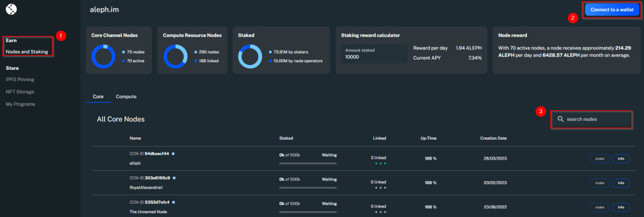Open My Programs in sidebar
This screenshot has width=644, height=217.
(x=20, y=104)
